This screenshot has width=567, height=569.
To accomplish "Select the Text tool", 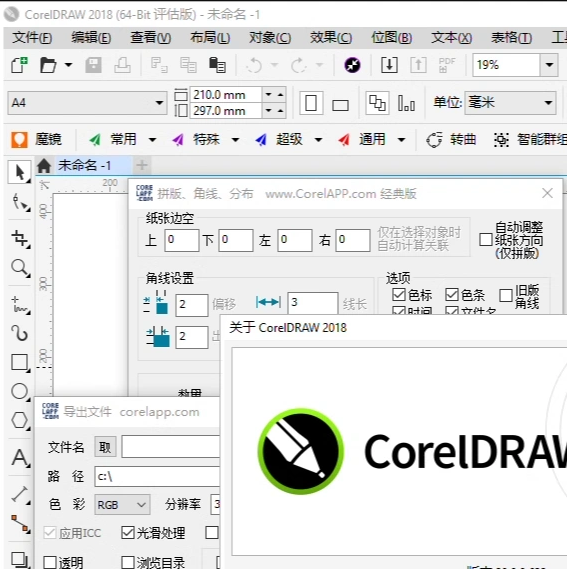I will [x=20, y=457].
